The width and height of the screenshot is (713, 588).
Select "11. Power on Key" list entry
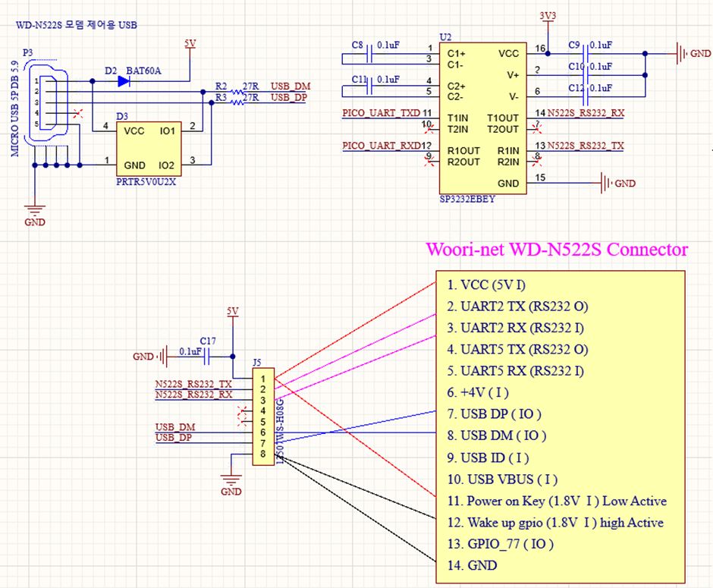pos(557,501)
